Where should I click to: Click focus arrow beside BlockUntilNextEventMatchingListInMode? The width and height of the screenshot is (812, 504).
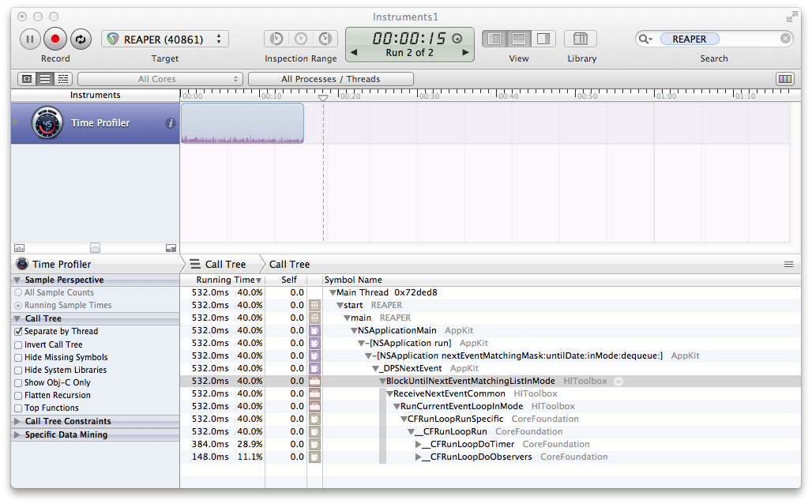618,382
